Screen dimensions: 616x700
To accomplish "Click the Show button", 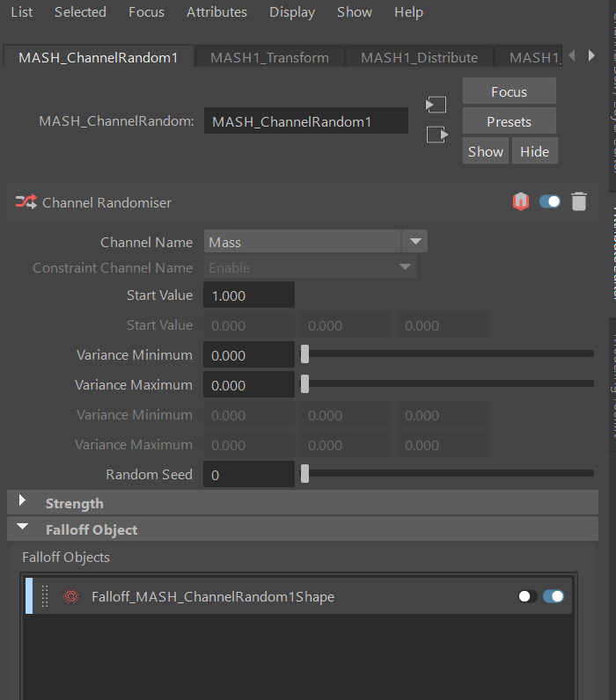I will point(486,151).
